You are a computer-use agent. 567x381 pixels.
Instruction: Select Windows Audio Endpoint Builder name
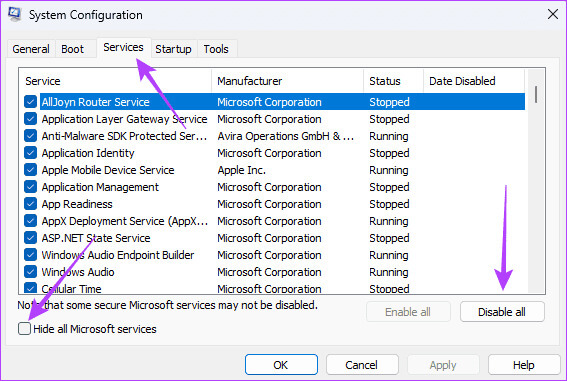coord(118,255)
